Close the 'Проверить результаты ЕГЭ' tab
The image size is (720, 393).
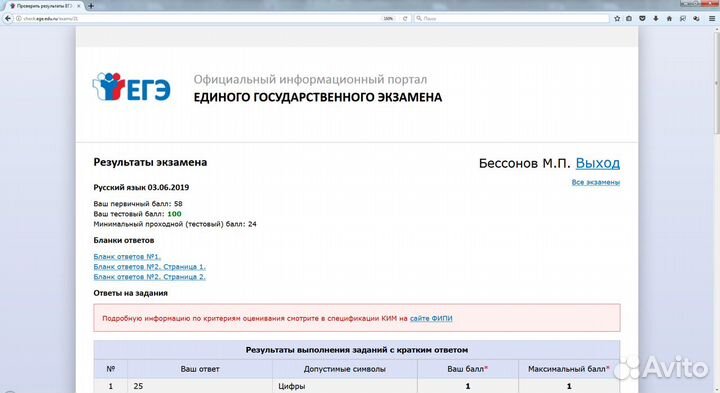pos(79,6)
